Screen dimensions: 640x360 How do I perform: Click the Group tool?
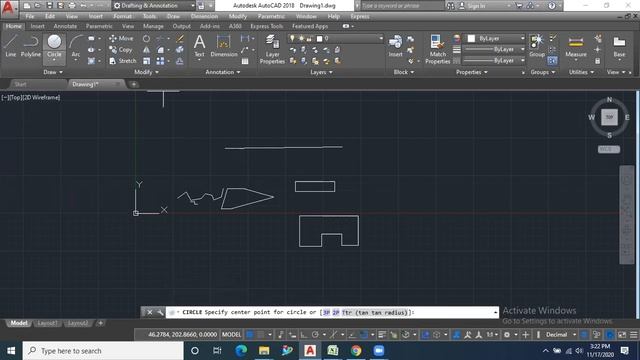pyautogui.click(x=537, y=46)
